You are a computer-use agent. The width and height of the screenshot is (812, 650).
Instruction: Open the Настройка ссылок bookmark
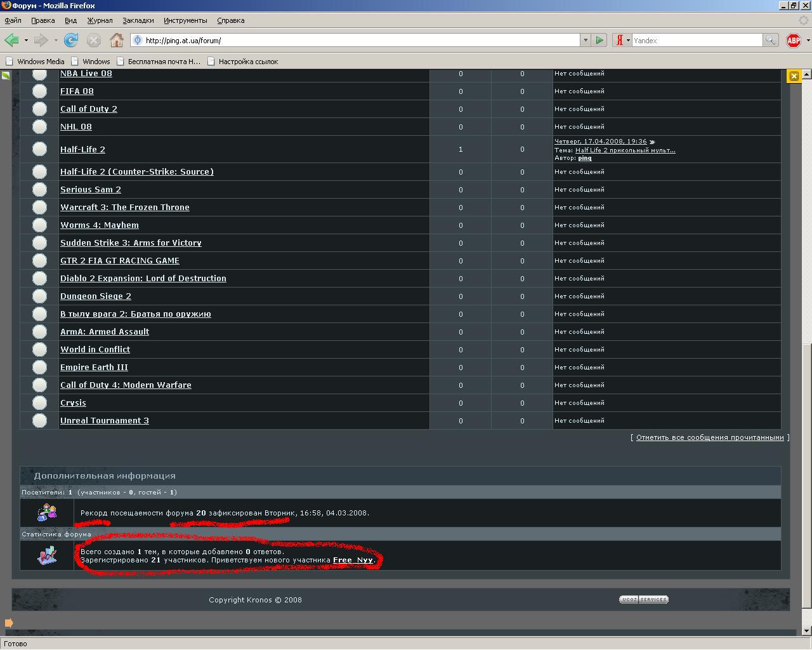click(242, 62)
